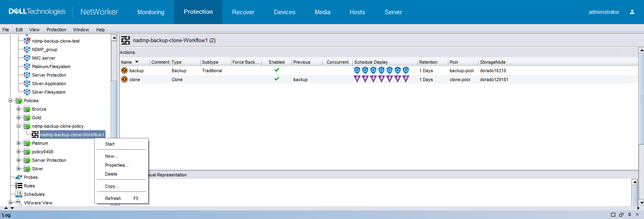Image resolution: width=644 pixels, height=219 pixels.
Task: Expand the VMware View node
Action: point(10,202)
